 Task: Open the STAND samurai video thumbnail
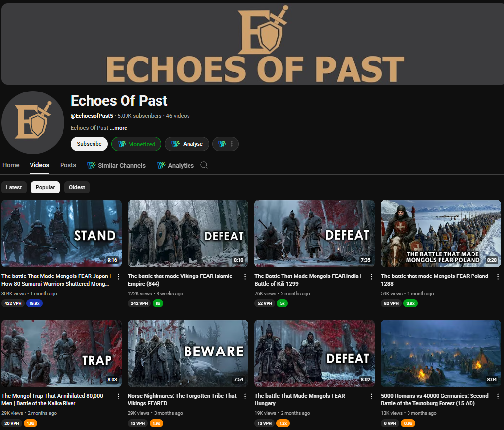(x=62, y=233)
